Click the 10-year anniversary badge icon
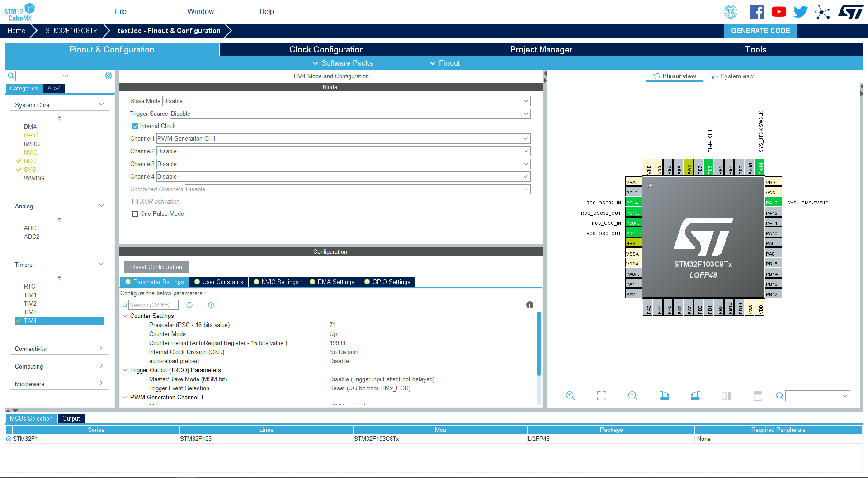Screen dimensions: 868x478 pyautogui.click(x=731, y=12)
